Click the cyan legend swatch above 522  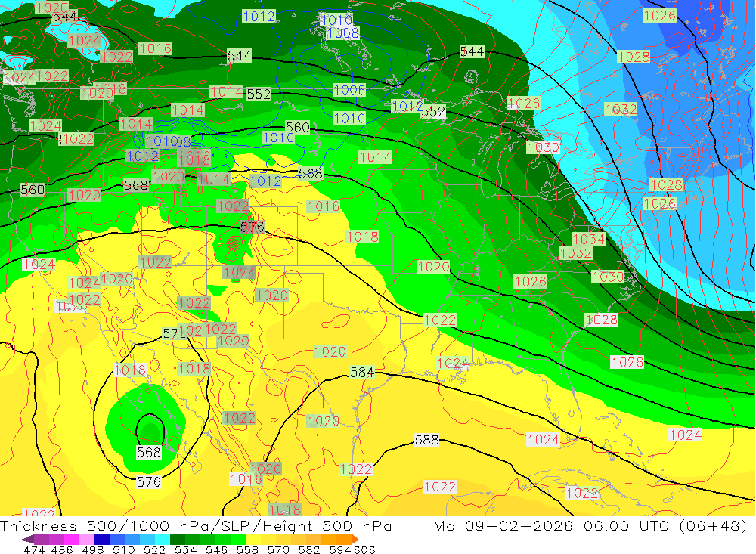163,539
